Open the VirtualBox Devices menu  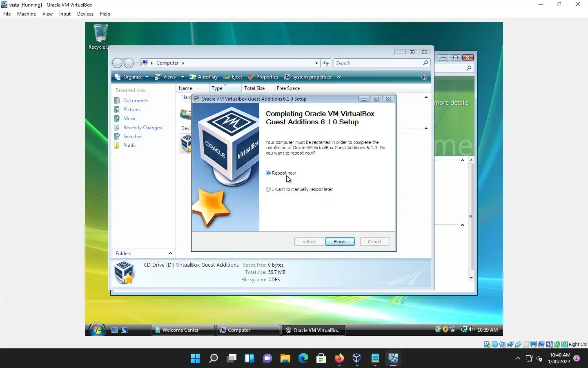(85, 13)
